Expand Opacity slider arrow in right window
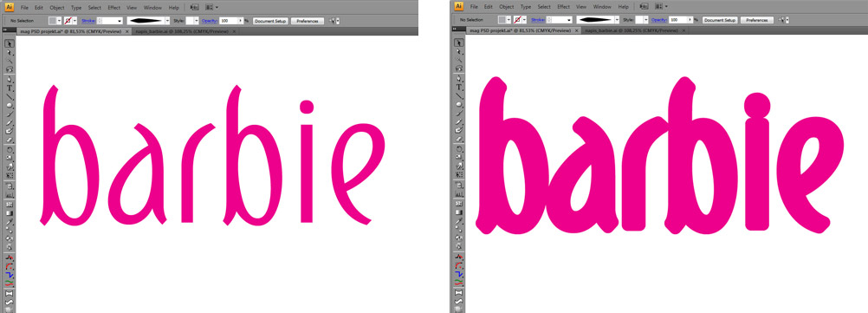 click(690, 21)
